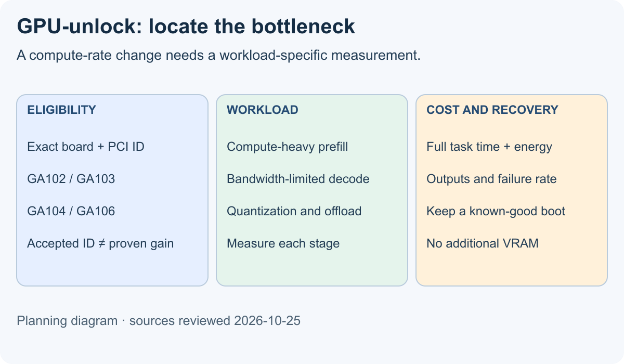This screenshot has width=624, height=364.
Task: Click the WORKLOAD card heading
Action: point(263,110)
